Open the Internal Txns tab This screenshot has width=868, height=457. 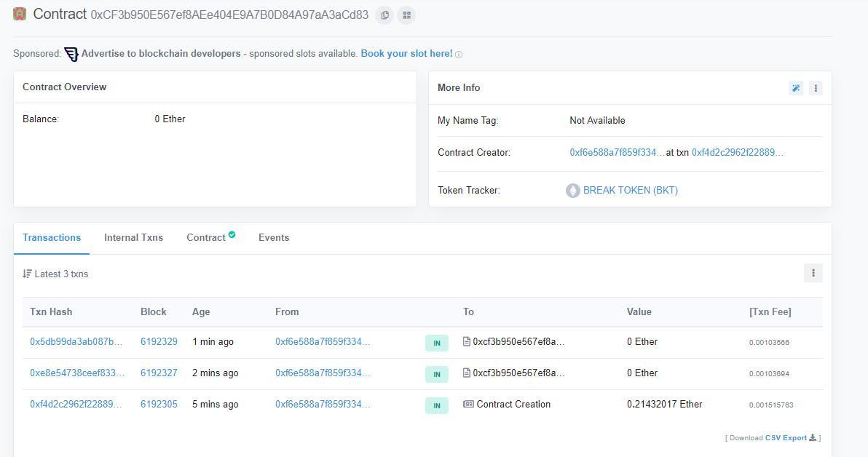click(x=133, y=238)
